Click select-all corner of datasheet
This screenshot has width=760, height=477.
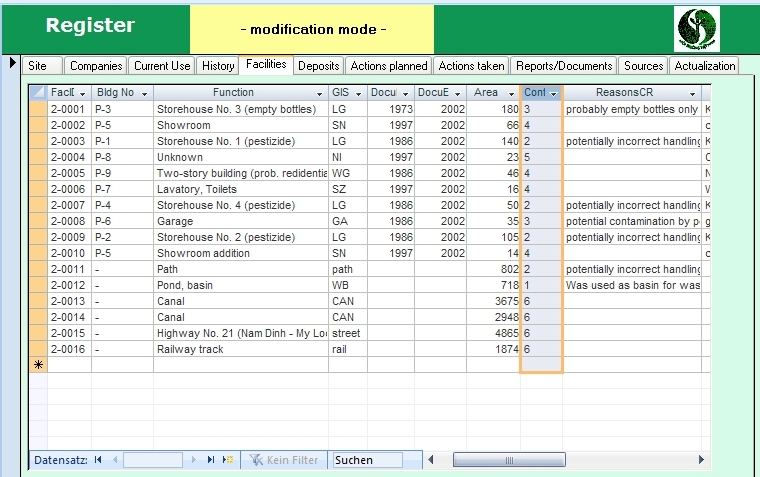pyautogui.click(x=37, y=92)
